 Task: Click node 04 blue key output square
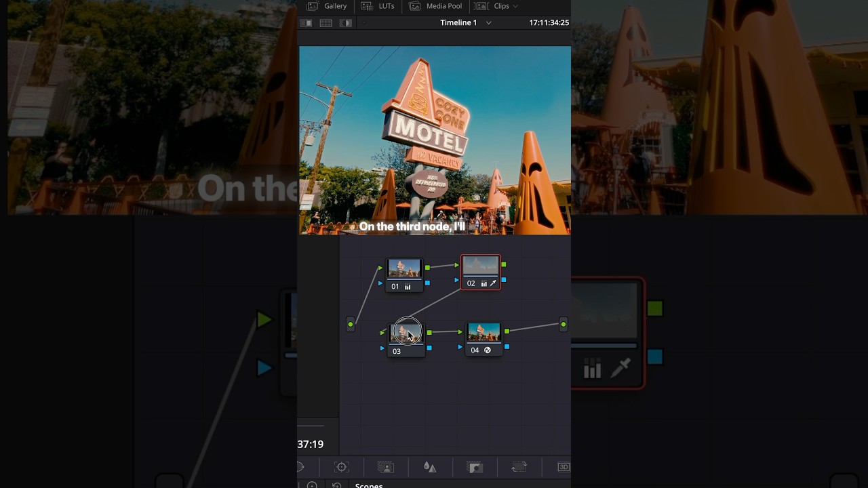[x=507, y=347]
